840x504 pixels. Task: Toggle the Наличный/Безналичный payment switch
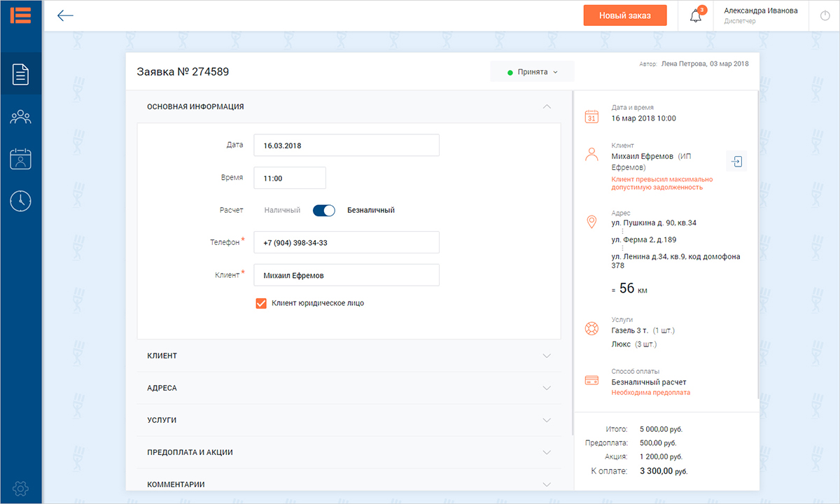[x=324, y=210]
